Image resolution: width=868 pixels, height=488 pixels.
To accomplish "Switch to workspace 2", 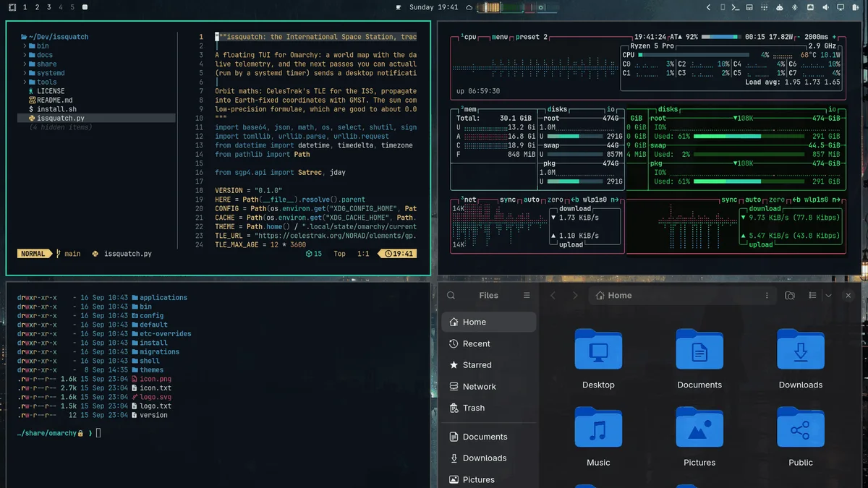I will (37, 7).
